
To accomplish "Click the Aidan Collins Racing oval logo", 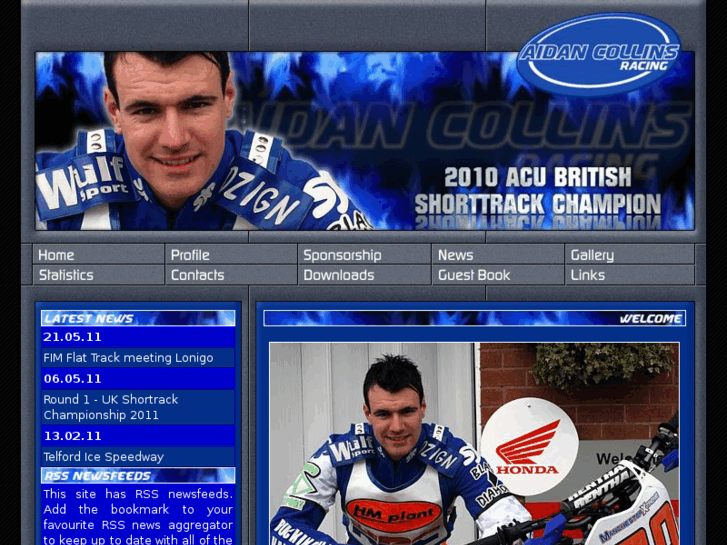I will click(599, 54).
